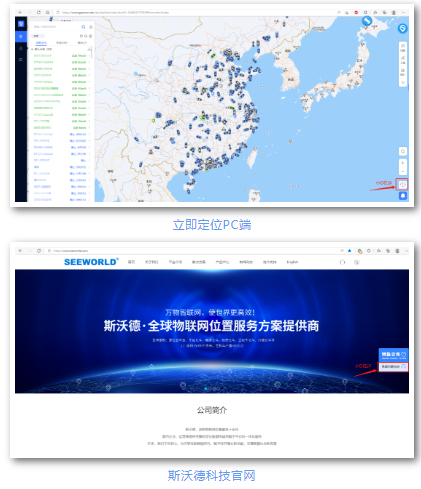Switch to the third tab in device panel
421x489 pixels.
pyautogui.click(x=82, y=43)
